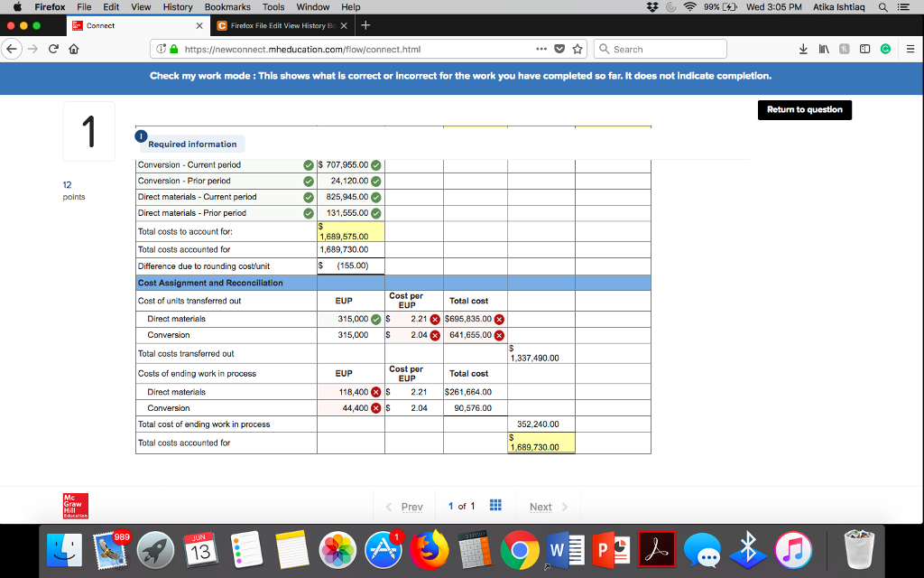Click the page reload icon
The width and height of the screenshot is (924, 578).
tap(54, 50)
